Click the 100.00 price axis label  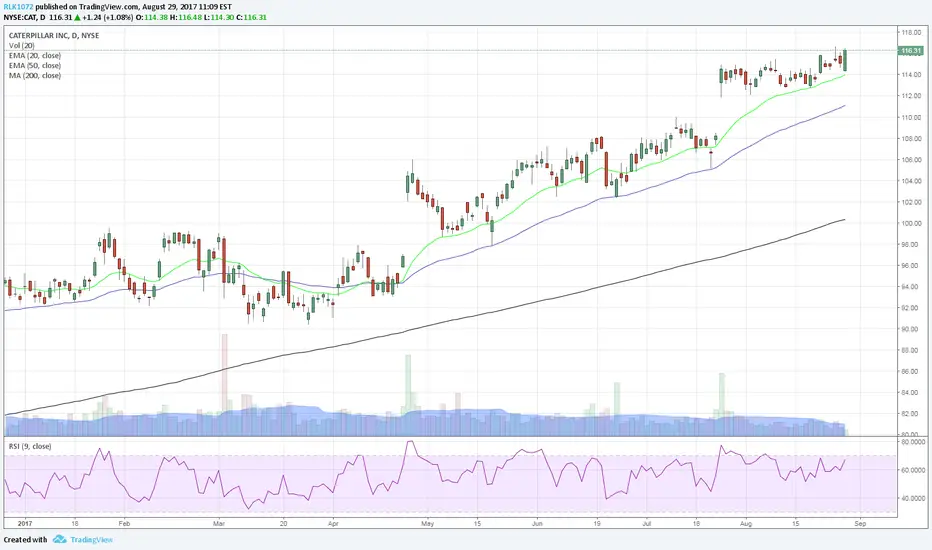(x=911, y=223)
